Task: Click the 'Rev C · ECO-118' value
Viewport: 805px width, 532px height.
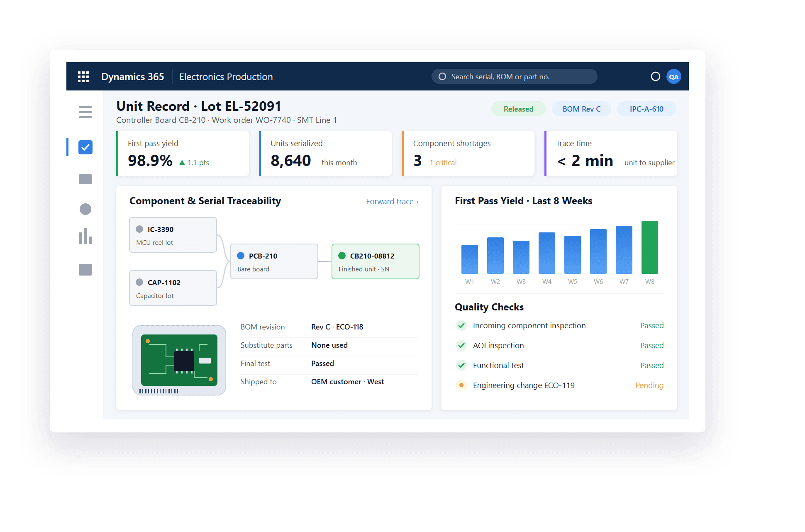Action: 337,327
